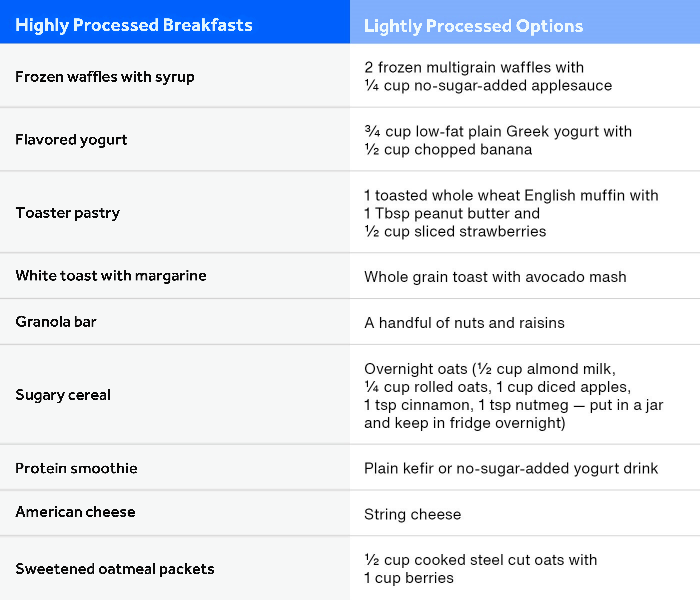Image resolution: width=700 pixels, height=600 pixels.
Task: Select the Frozen waffles with syrup cell
Action: coord(105,77)
